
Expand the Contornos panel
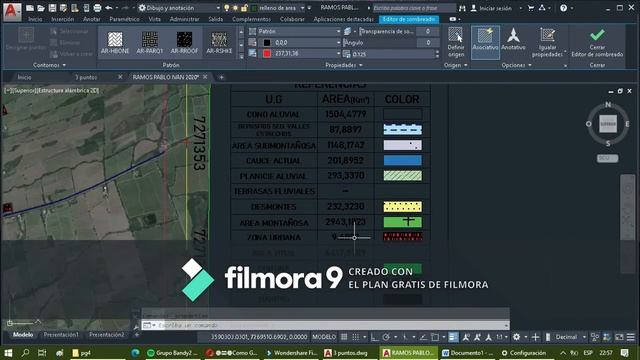click(x=49, y=65)
